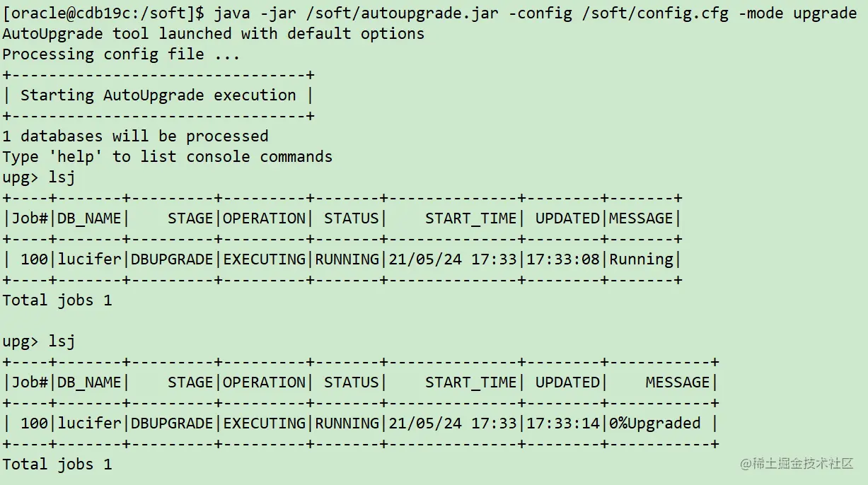868x485 pixels.
Task: Click START_TIME header in second table
Action: click(471, 382)
